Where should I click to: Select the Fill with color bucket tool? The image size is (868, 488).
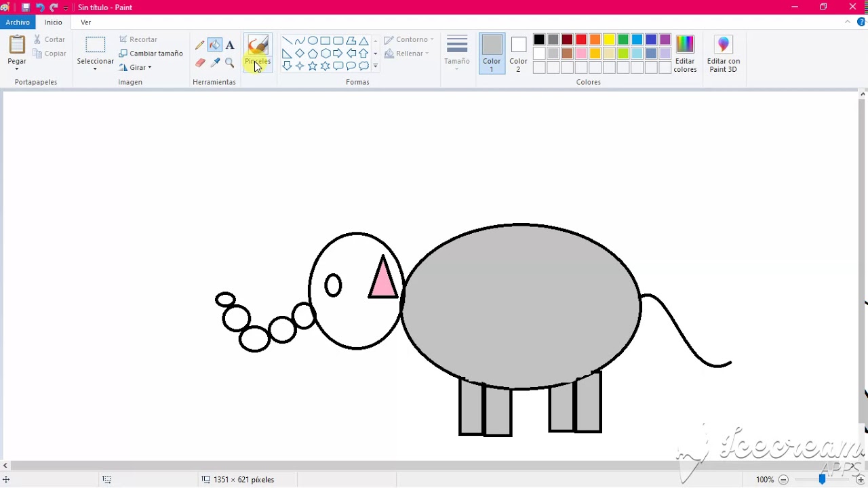[x=215, y=45]
